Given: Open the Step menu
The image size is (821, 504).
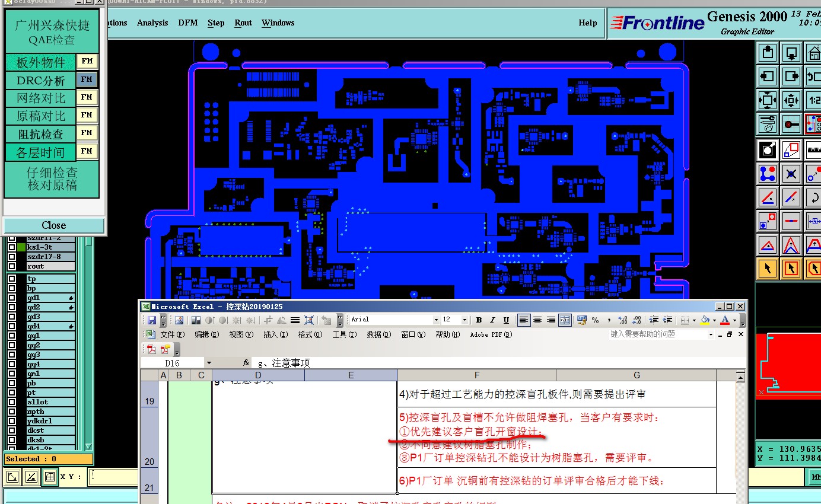Looking at the screenshot, I should point(216,23).
